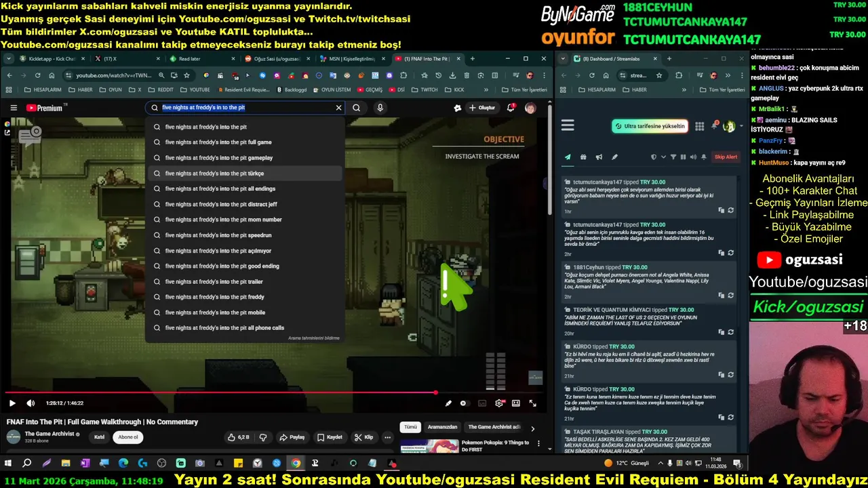Select suggestion ending with 'gameplay'

pos(244,158)
